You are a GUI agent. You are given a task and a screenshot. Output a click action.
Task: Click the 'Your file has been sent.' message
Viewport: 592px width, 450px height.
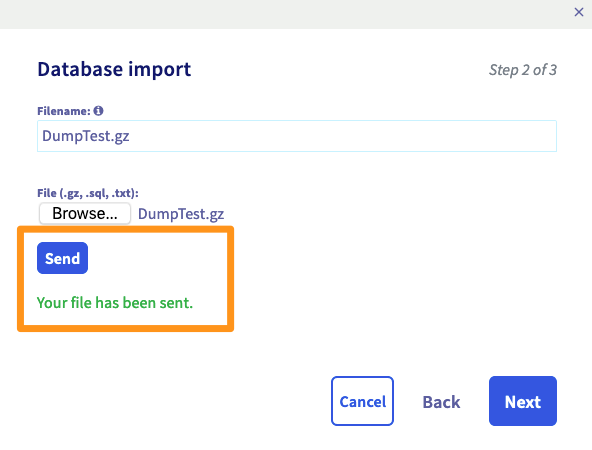(115, 303)
